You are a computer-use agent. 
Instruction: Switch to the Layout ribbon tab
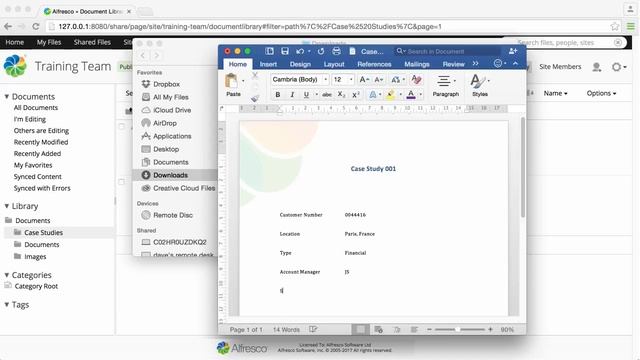tap(334, 64)
